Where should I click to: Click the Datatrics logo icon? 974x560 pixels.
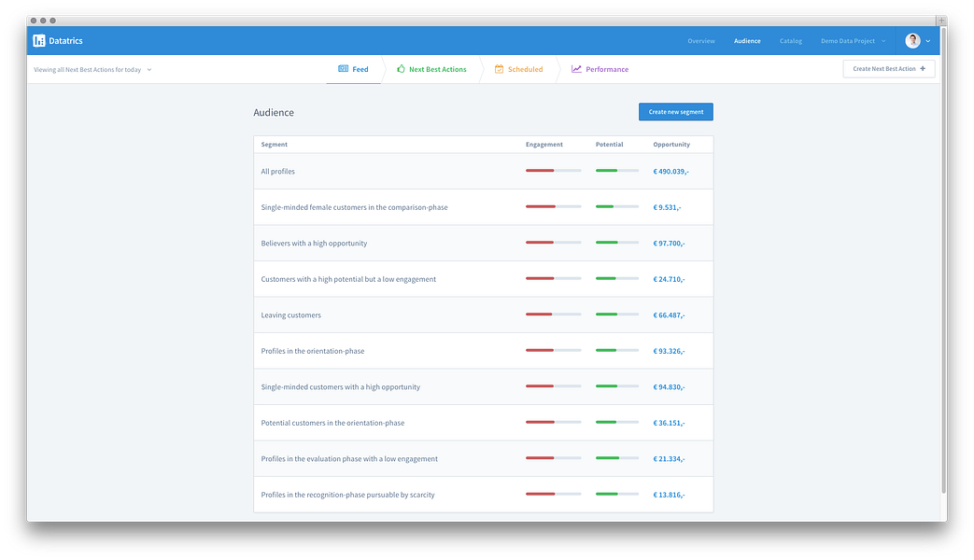point(38,40)
